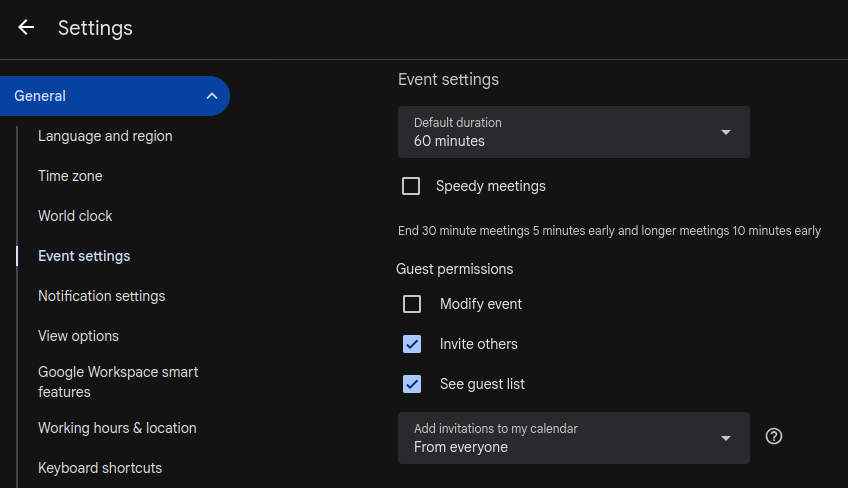This screenshot has height=488, width=848.
Task: Collapse the General section chevron
Action: [x=211, y=96]
